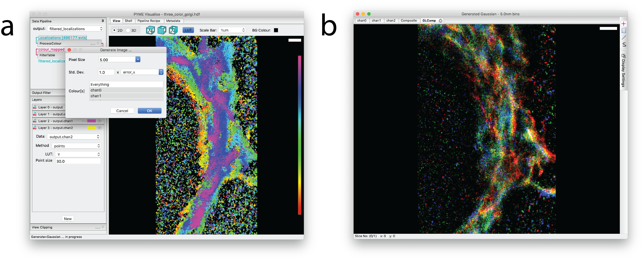The width and height of the screenshot is (644, 261).
Task: Toggle visibility of Layer 3 output.chan2
Action: click(x=100, y=128)
